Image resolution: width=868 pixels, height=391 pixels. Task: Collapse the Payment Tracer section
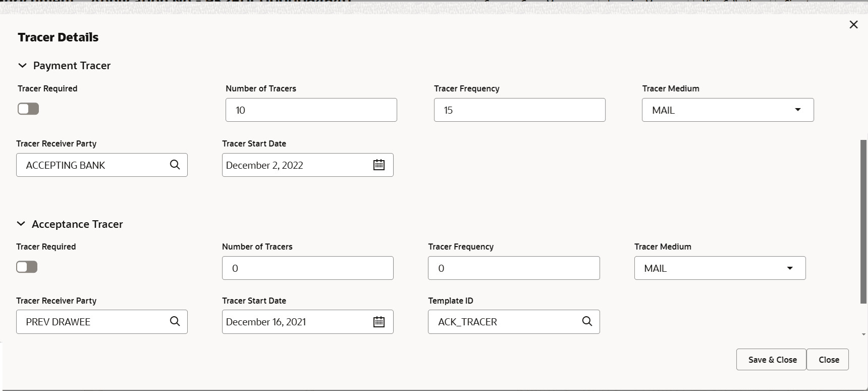click(x=22, y=66)
